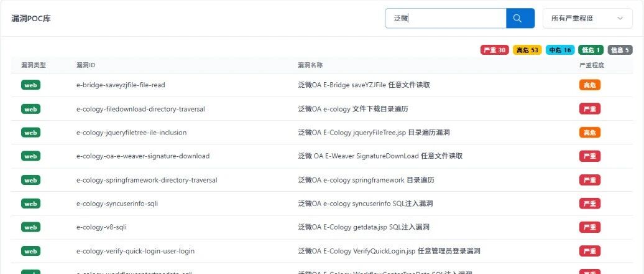Open 泛微OA E-Bridge saveYZJFile 任意文件读取 entry
Screen dimensions: 644x274
[364, 85]
